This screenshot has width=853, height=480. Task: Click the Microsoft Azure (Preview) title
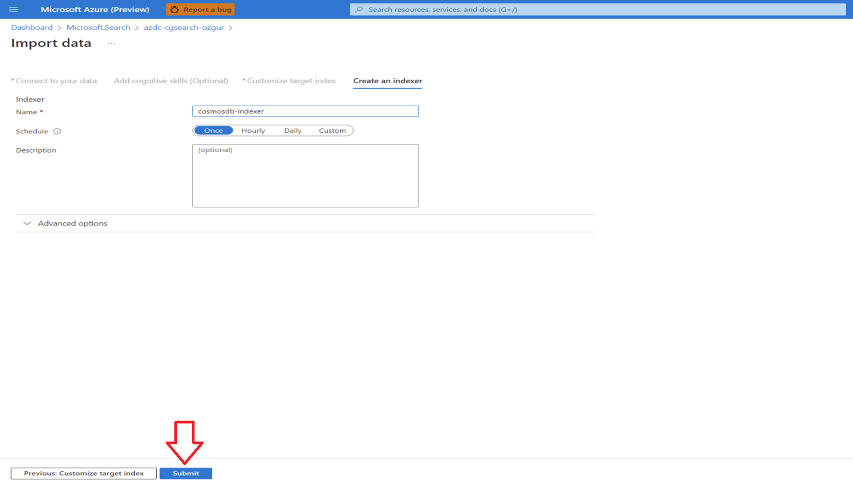(95, 9)
